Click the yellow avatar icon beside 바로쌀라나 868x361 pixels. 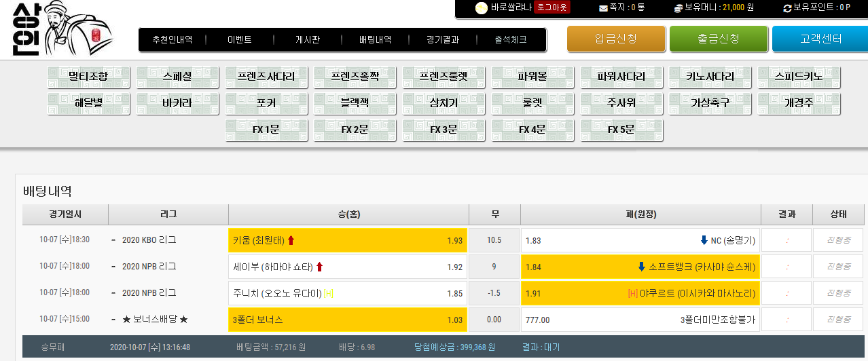pyautogui.click(x=481, y=8)
